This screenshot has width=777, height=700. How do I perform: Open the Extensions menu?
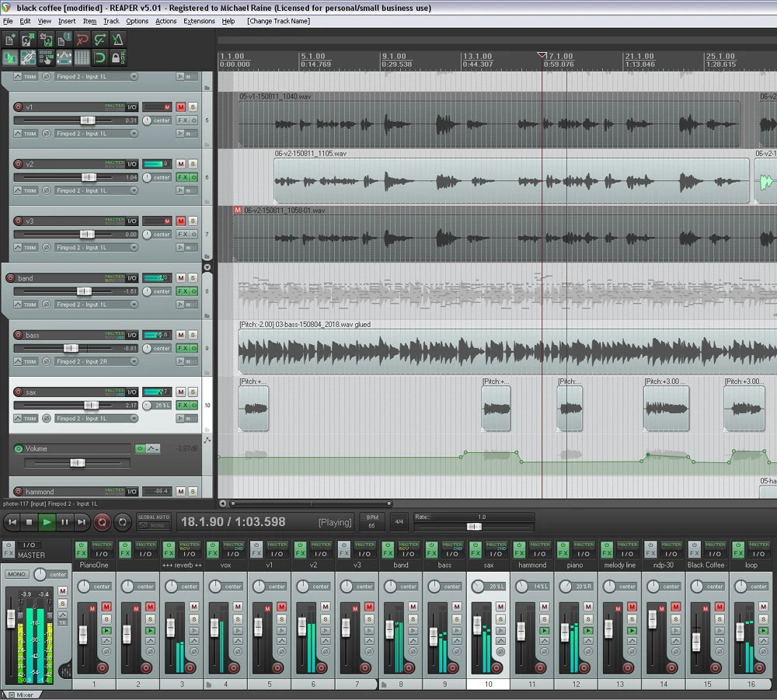tap(199, 21)
